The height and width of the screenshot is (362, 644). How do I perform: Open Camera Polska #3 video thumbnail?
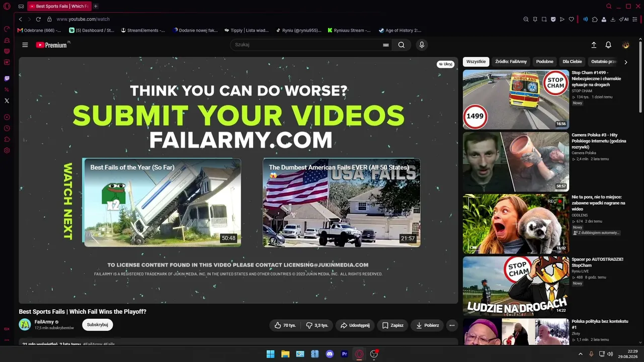(x=516, y=162)
